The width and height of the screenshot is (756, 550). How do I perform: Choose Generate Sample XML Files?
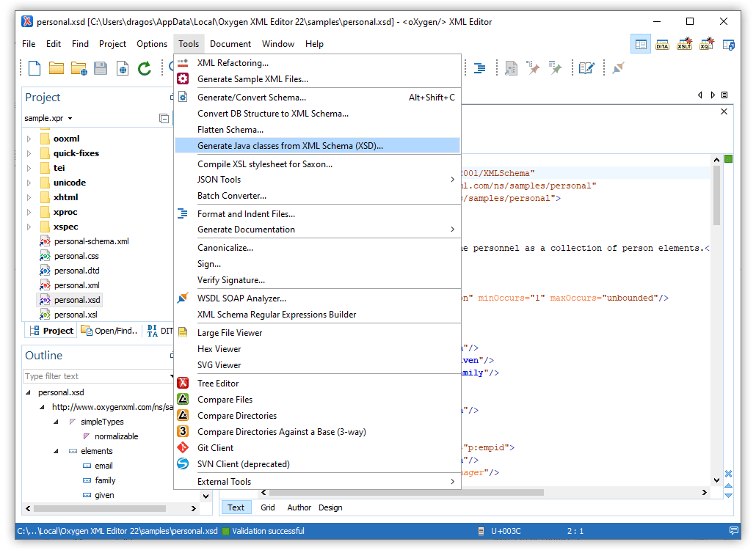(317, 79)
